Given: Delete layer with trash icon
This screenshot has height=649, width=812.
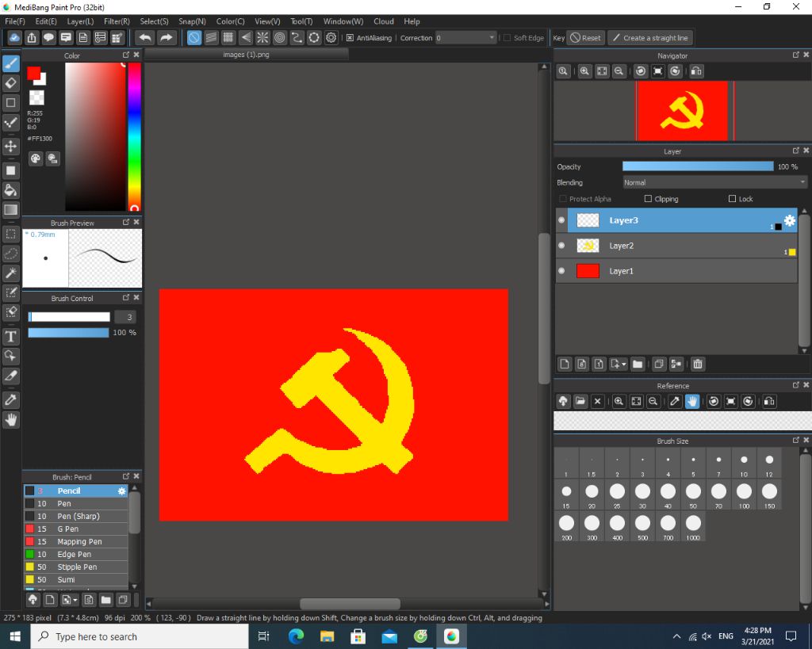Looking at the screenshot, I should click(698, 365).
